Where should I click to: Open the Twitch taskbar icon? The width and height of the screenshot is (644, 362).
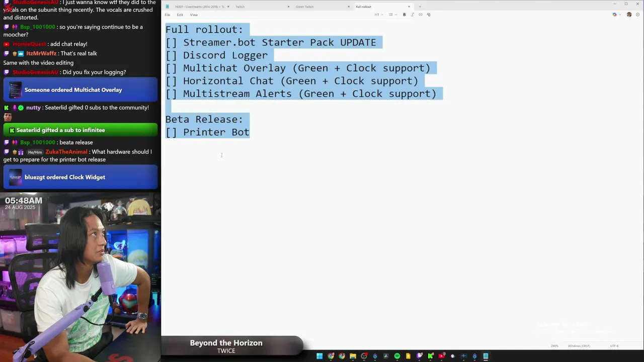coord(419,356)
